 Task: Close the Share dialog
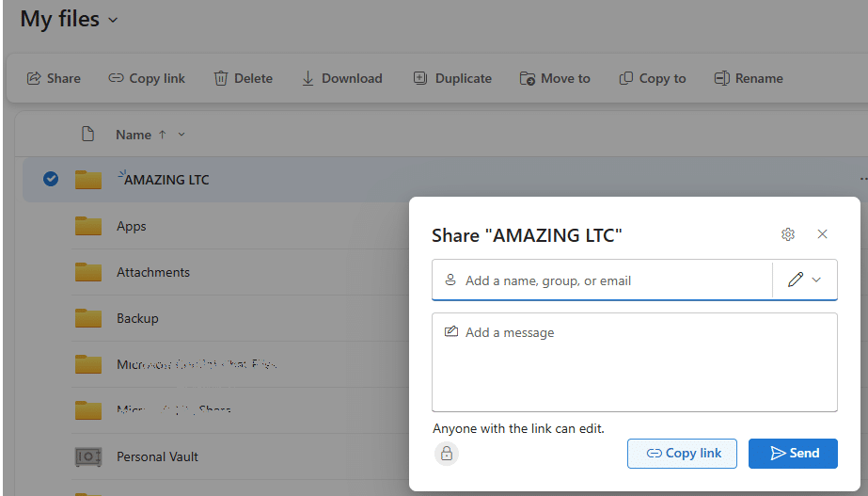822,234
